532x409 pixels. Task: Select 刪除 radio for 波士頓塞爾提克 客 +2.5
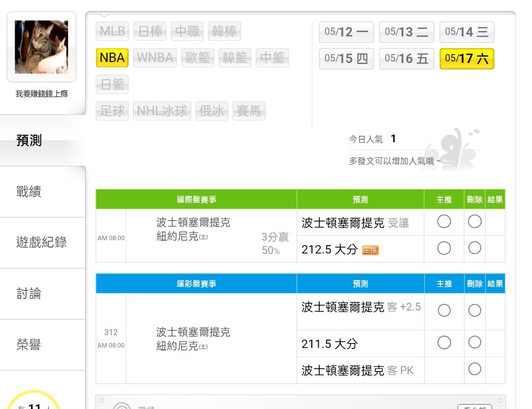[474, 310]
